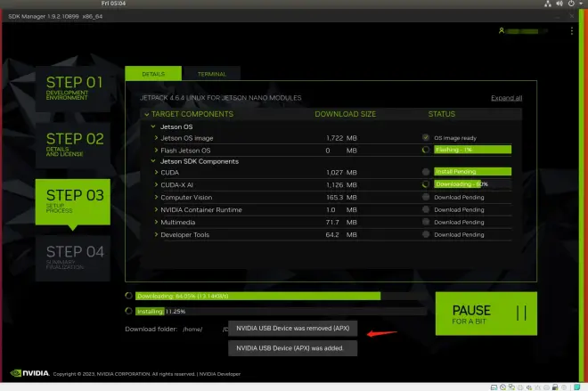Click the clock in the top bar
The width and height of the screenshot is (588, 391).
[113, 4]
